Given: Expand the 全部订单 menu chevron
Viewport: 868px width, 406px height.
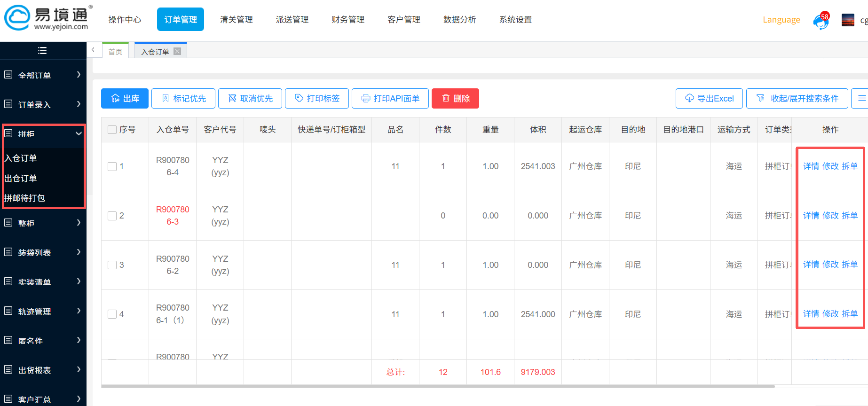Looking at the screenshot, I should coord(79,75).
